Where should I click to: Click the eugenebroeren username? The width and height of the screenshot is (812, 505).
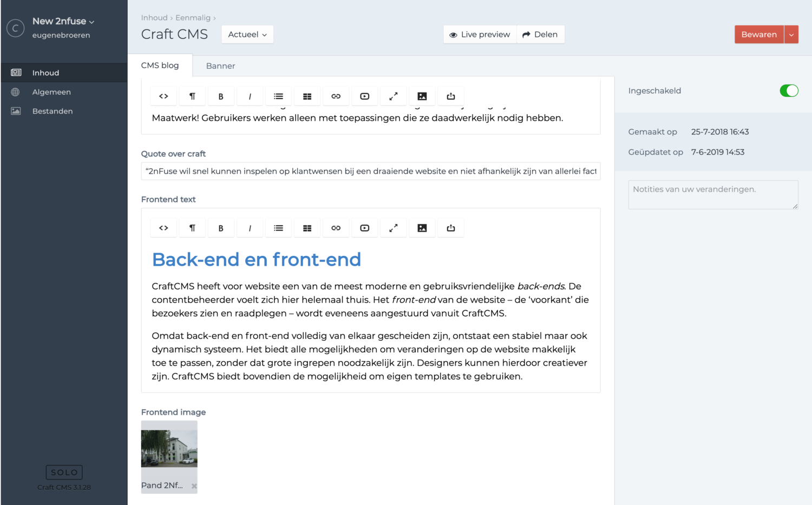pos(61,35)
